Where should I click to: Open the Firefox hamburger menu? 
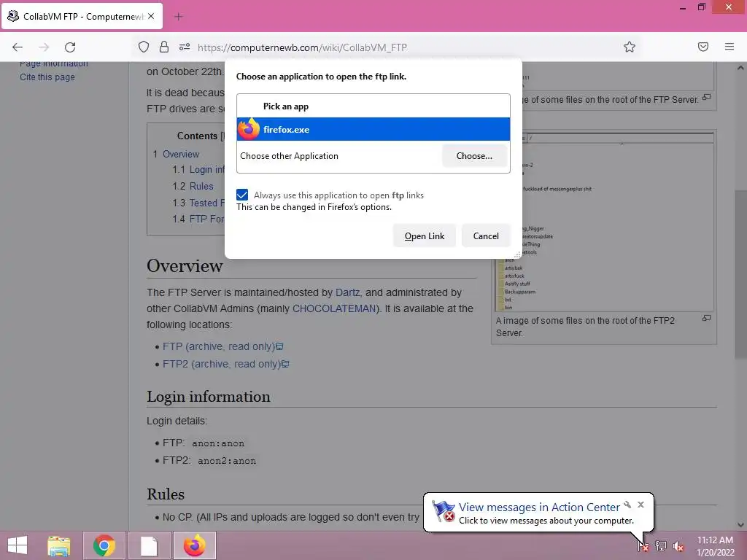click(x=729, y=47)
